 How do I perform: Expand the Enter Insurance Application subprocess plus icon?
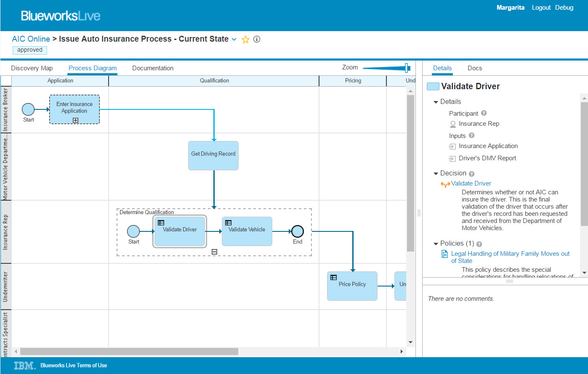(75, 120)
